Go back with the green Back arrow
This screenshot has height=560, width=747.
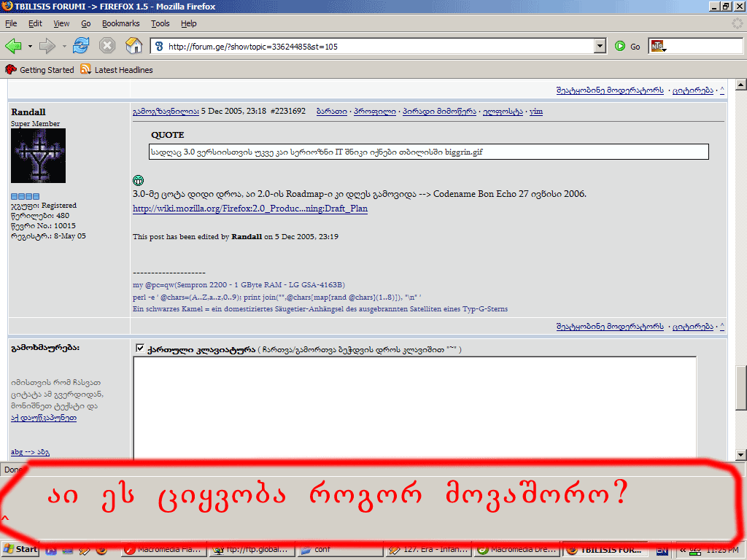click(x=13, y=46)
